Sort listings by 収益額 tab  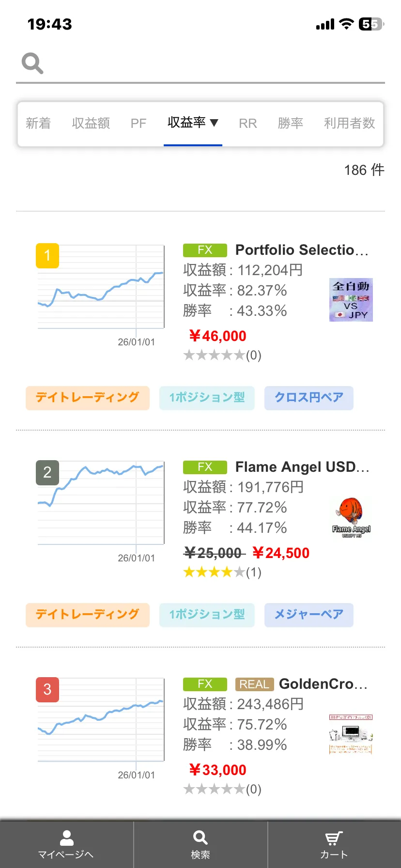click(x=91, y=124)
